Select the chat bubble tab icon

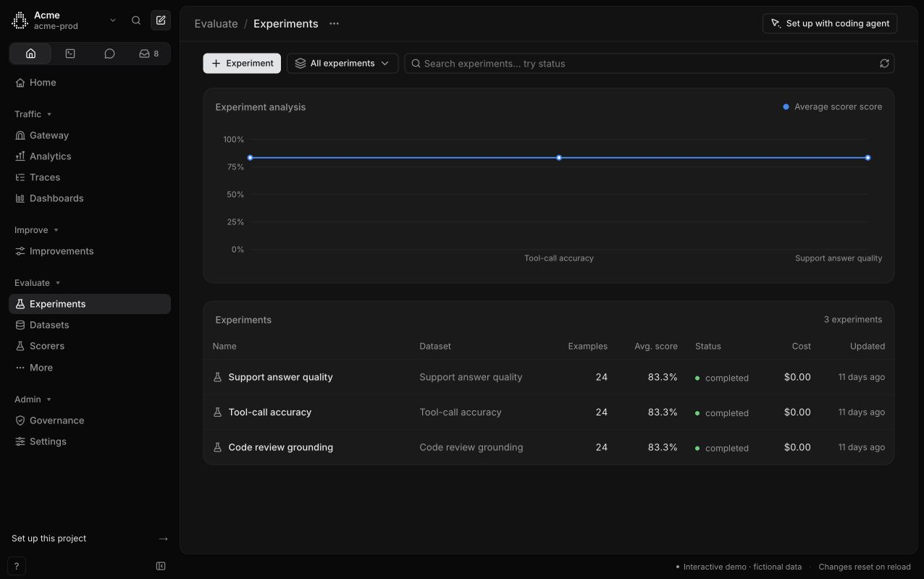pos(109,54)
